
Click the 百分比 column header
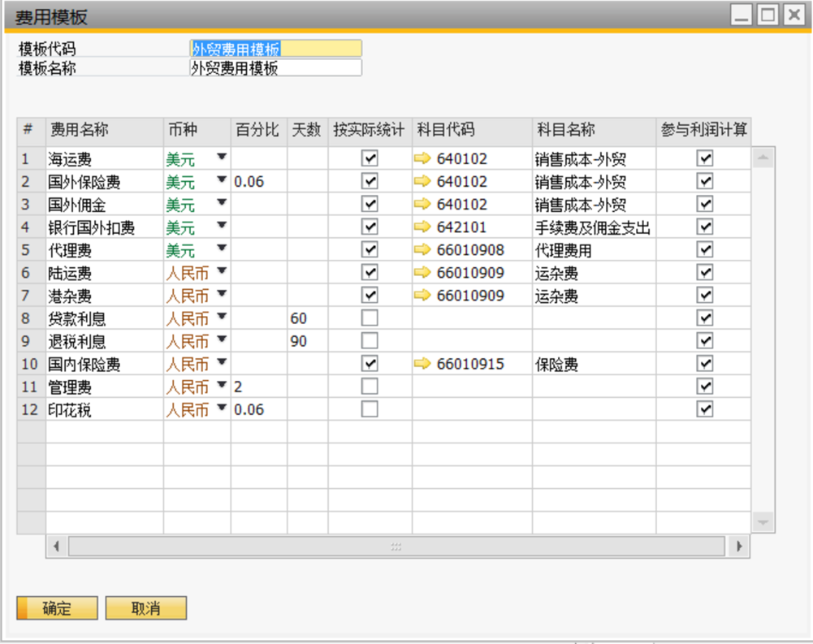click(259, 130)
